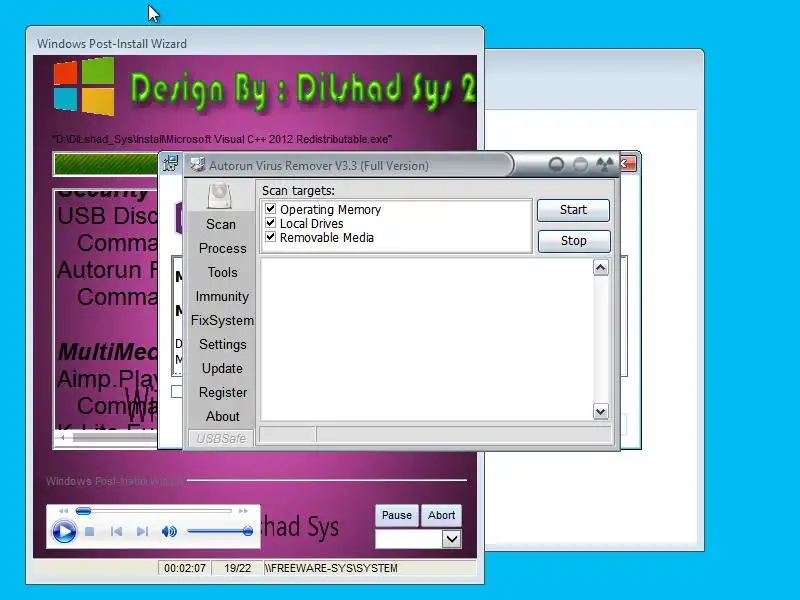Open the Tools section

pos(222,272)
